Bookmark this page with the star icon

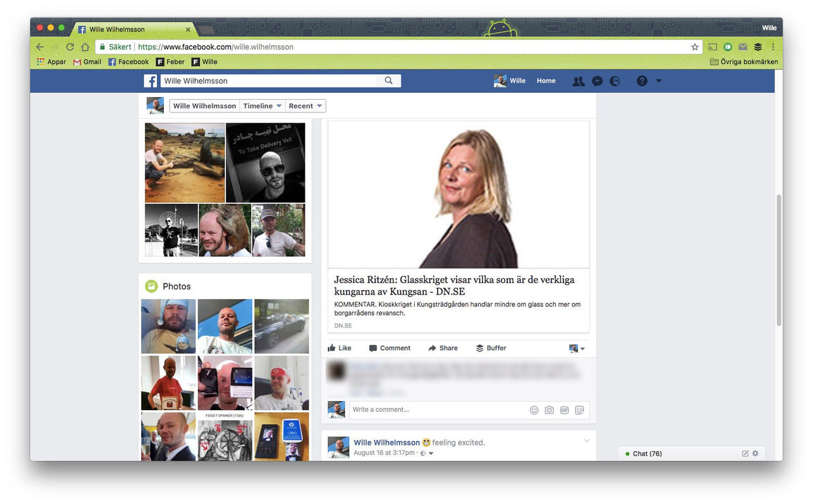click(x=695, y=47)
